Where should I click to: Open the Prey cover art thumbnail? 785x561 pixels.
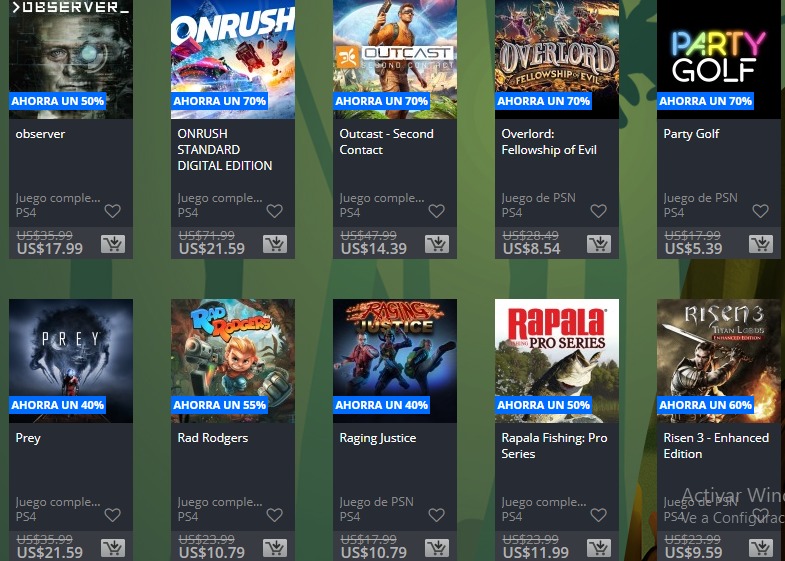(71, 361)
